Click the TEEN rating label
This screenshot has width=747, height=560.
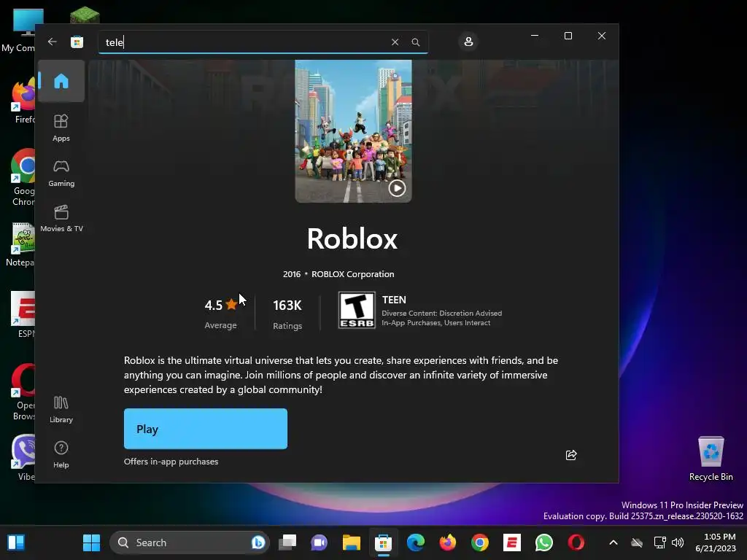[394, 300]
